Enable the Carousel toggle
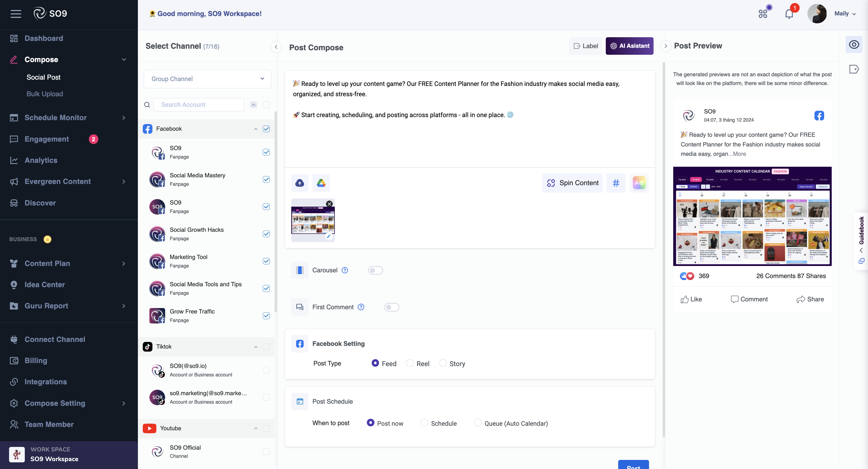The height and width of the screenshot is (469, 868). 375,270
